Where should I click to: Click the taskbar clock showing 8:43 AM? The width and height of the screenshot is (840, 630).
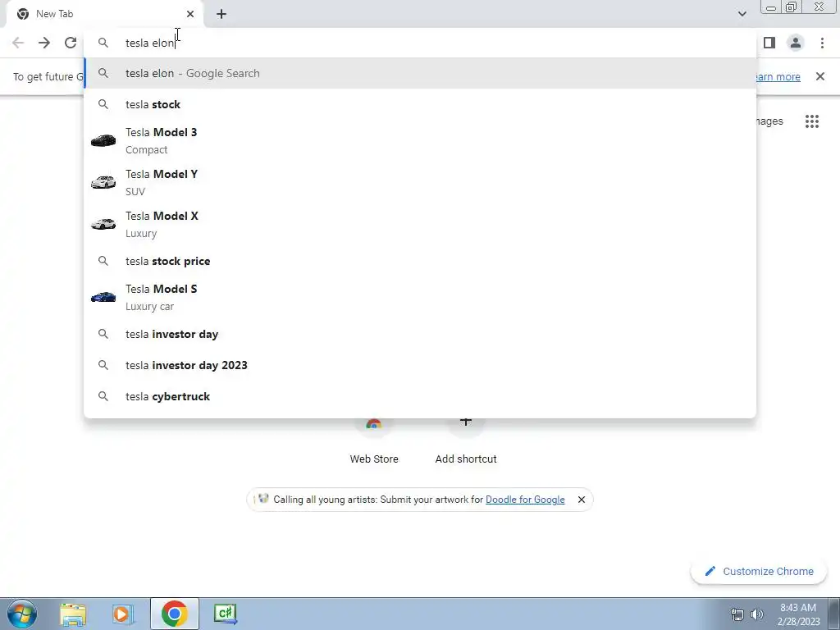click(798, 614)
